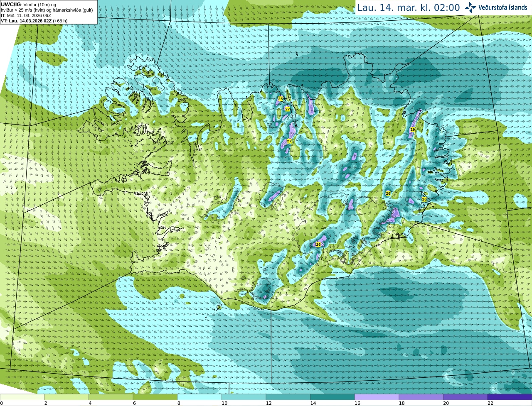This screenshot has width=532, height=406.
Task: Pick the 8–10 m/s pale cyan legend swatch
Action: (199, 397)
